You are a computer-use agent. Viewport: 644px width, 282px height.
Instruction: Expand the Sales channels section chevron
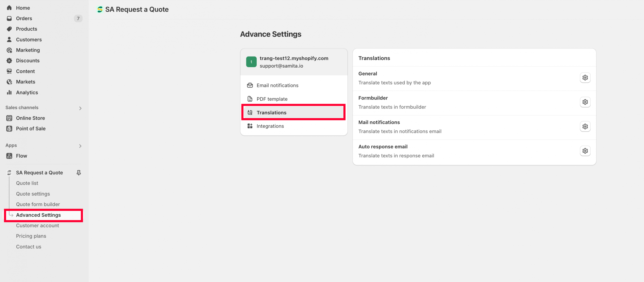coord(80,108)
